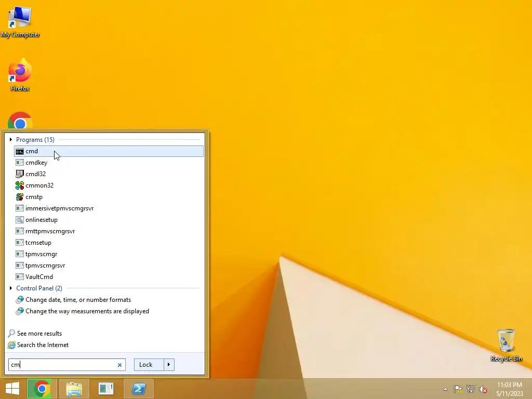Open tpmvscmgr program entry

point(109,254)
